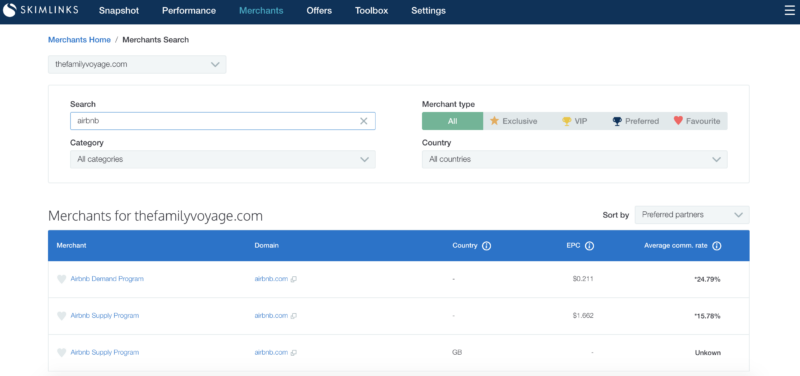Open Offers tab
Screen dimensions: 800x376
(319, 11)
